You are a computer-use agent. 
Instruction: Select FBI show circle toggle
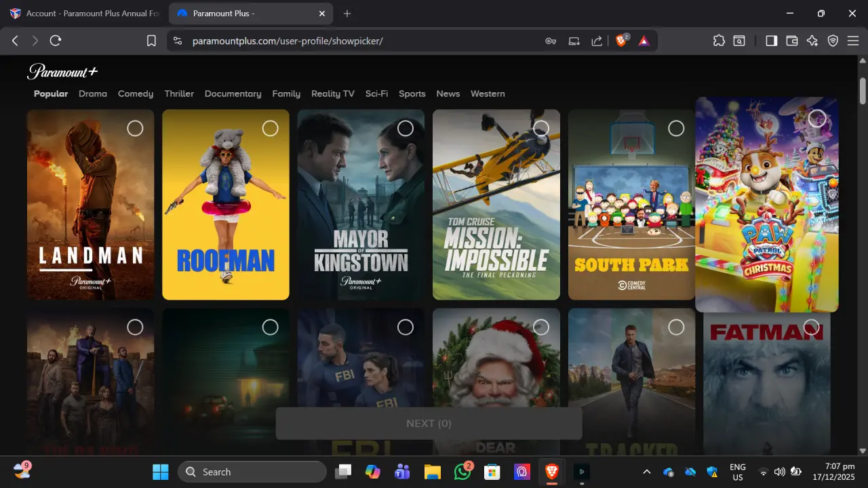click(x=406, y=327)
